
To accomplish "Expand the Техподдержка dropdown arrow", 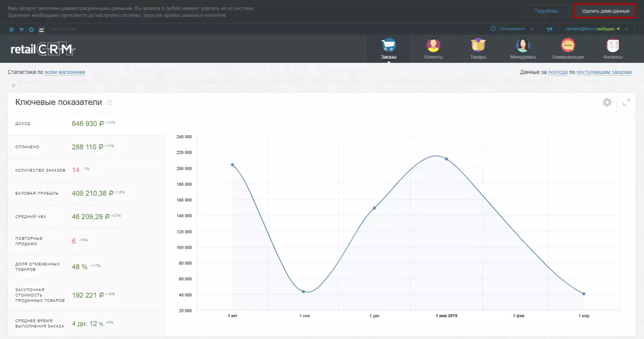I will (x=532, y=29).
